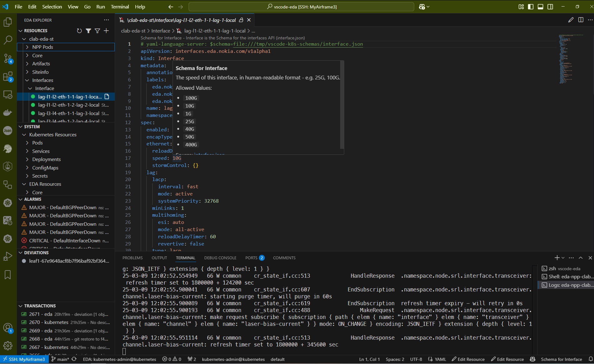Click the outline clear filter icon in Resources
Viewport: 594px width, 364px height.
[98, 31]
